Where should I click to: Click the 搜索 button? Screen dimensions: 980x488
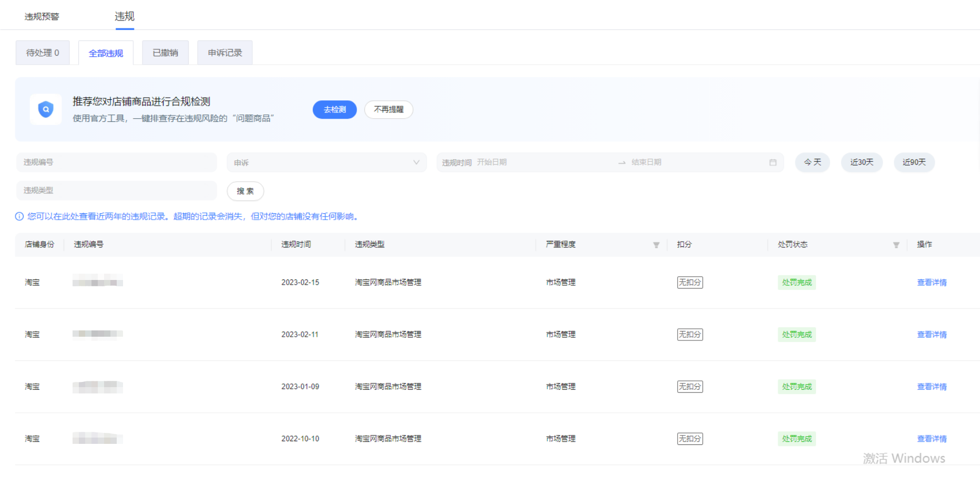click(x=245, y=191)
